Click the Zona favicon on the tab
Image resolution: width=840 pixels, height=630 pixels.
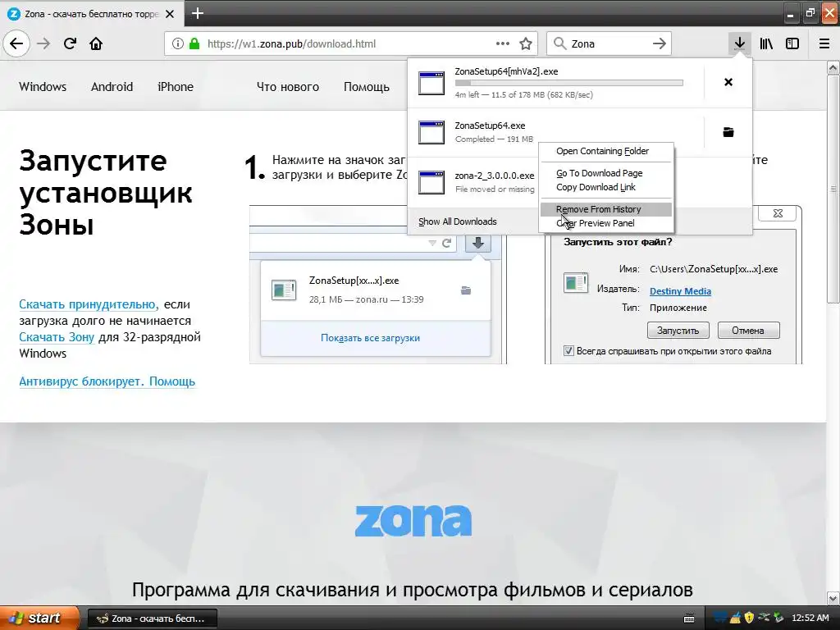(13, 14)
